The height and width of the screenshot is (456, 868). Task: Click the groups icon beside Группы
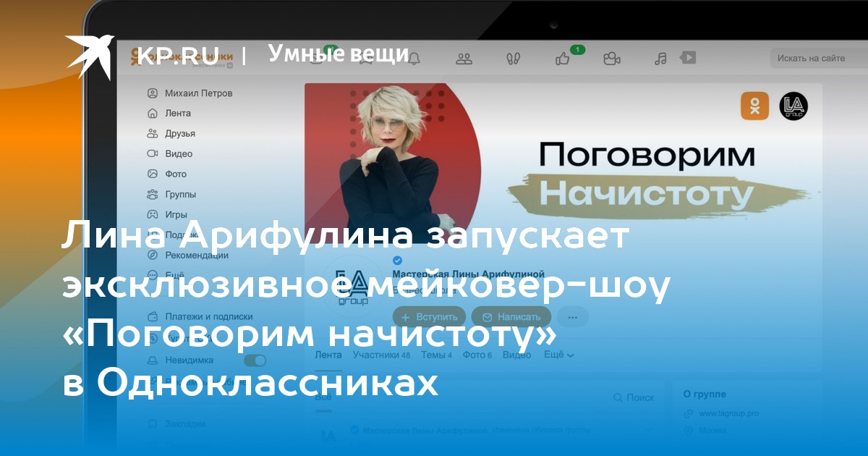tap(153, 194)
